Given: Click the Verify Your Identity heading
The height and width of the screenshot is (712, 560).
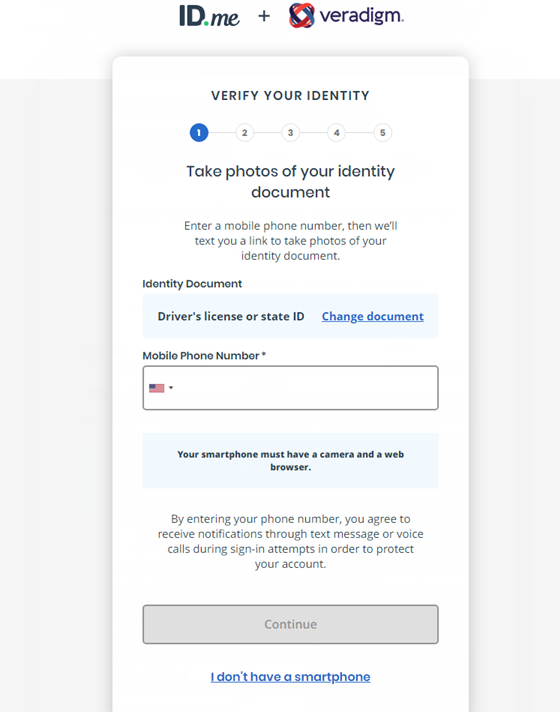Looking at the screenshot, I should pyautogui.click(x=291, y=96).
